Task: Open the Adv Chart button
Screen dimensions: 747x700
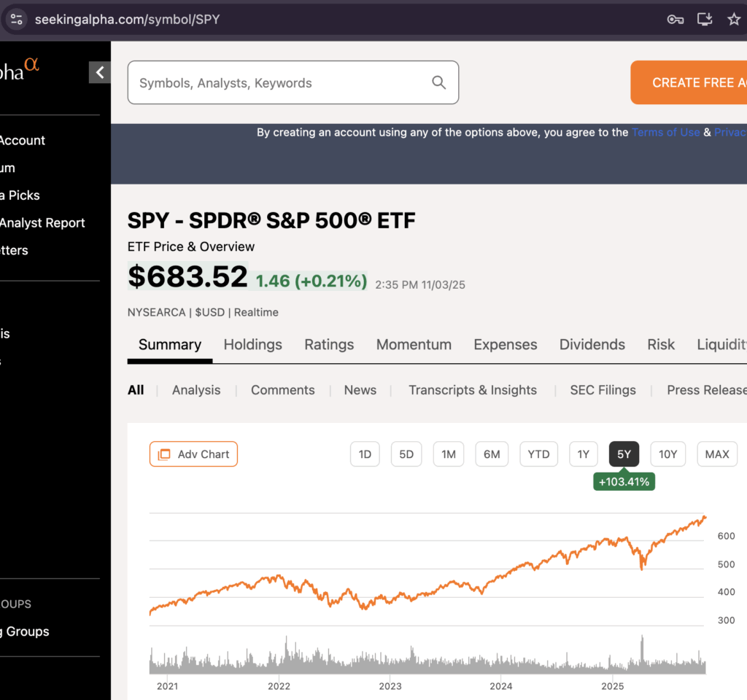Action: pyautogui.click(x=193, y=454)
